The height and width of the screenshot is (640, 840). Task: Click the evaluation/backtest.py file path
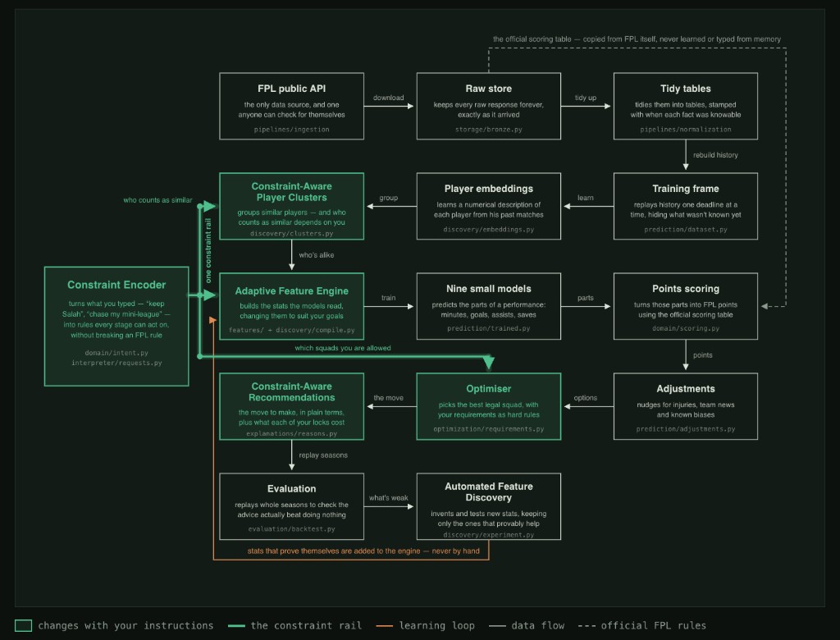(291, 528)
